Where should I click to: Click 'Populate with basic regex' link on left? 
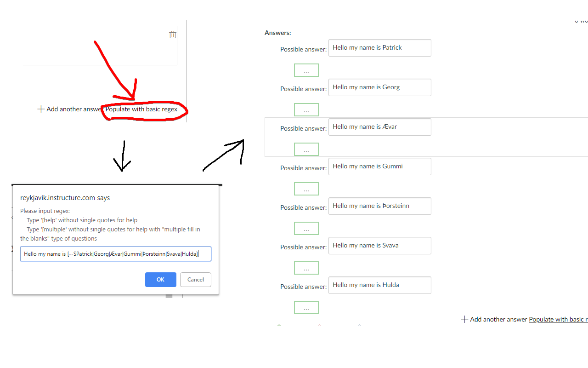point(141,109)
